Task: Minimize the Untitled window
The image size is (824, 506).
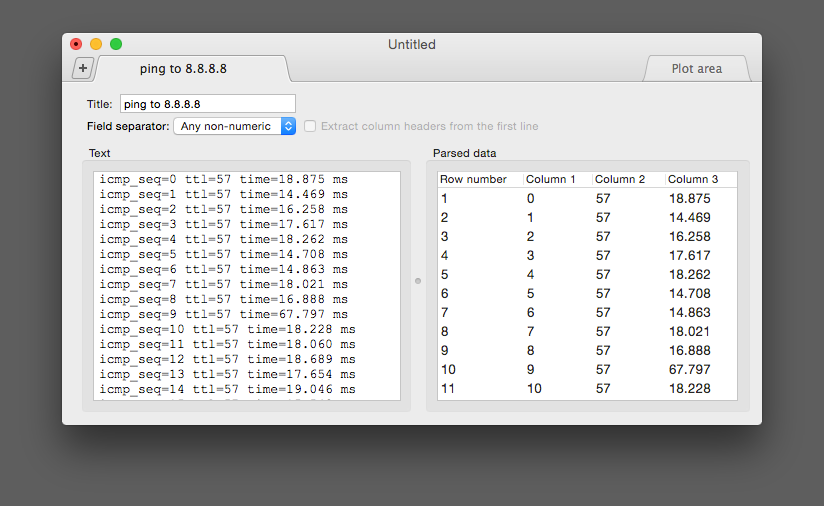Action: pos(96,44)
